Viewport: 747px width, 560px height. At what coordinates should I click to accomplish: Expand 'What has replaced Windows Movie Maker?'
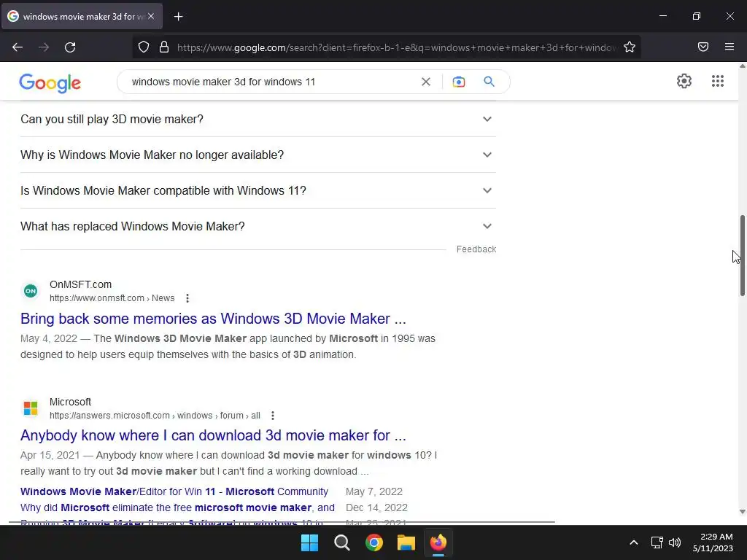258,226
